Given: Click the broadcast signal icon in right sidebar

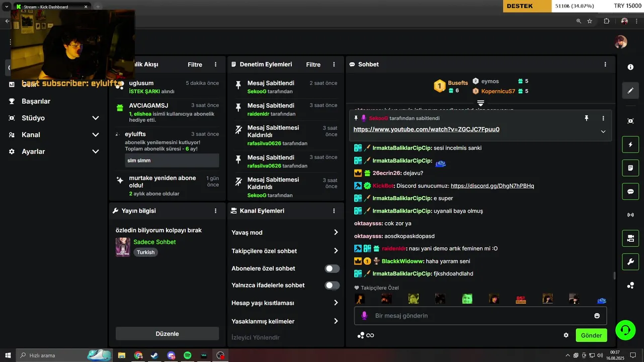Looking at the screenshot, I should pyautogui.click(x=630, y=215).
